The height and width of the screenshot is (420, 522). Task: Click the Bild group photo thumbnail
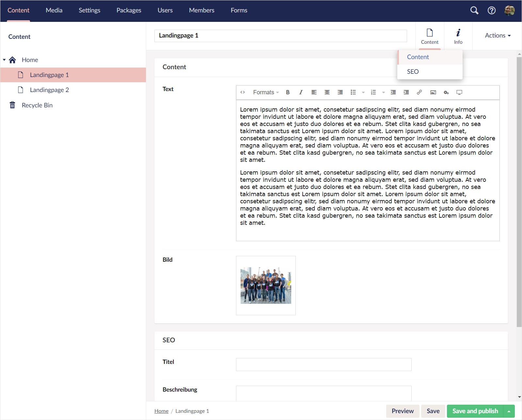tap(266, 286)
